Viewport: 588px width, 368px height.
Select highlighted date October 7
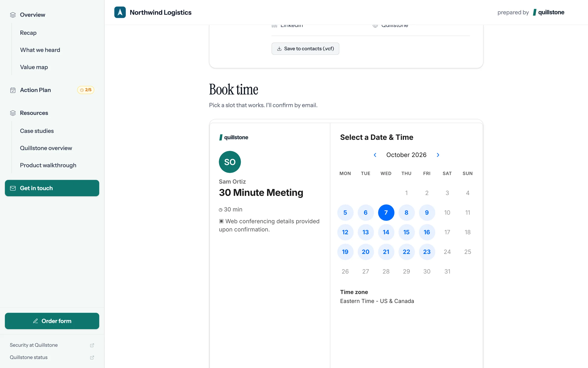(x=386, y=212)
